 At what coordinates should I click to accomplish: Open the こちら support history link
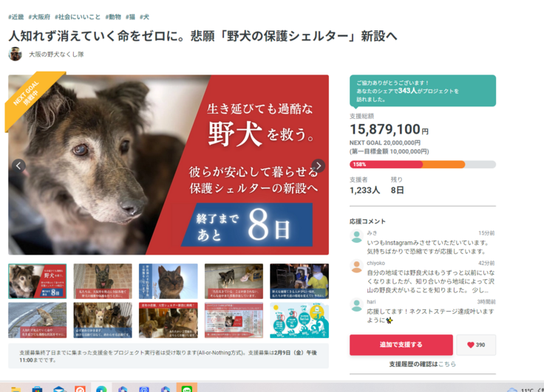coord(447,364)
